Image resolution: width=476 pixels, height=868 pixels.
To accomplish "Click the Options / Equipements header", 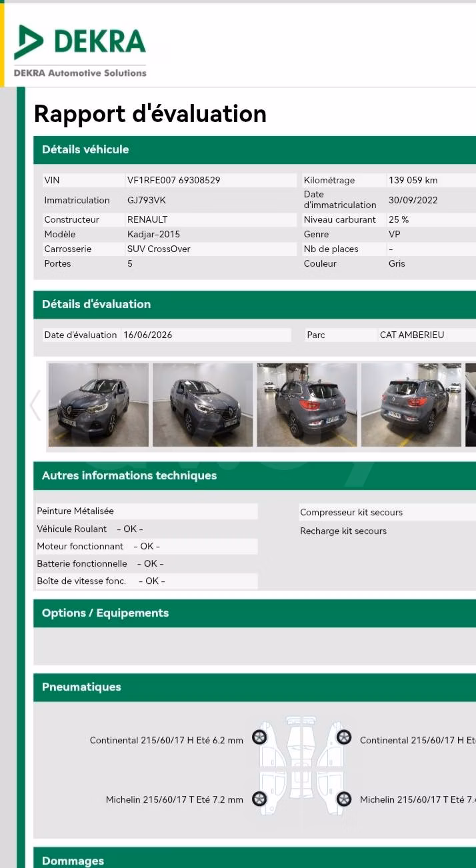I will 255,613.
